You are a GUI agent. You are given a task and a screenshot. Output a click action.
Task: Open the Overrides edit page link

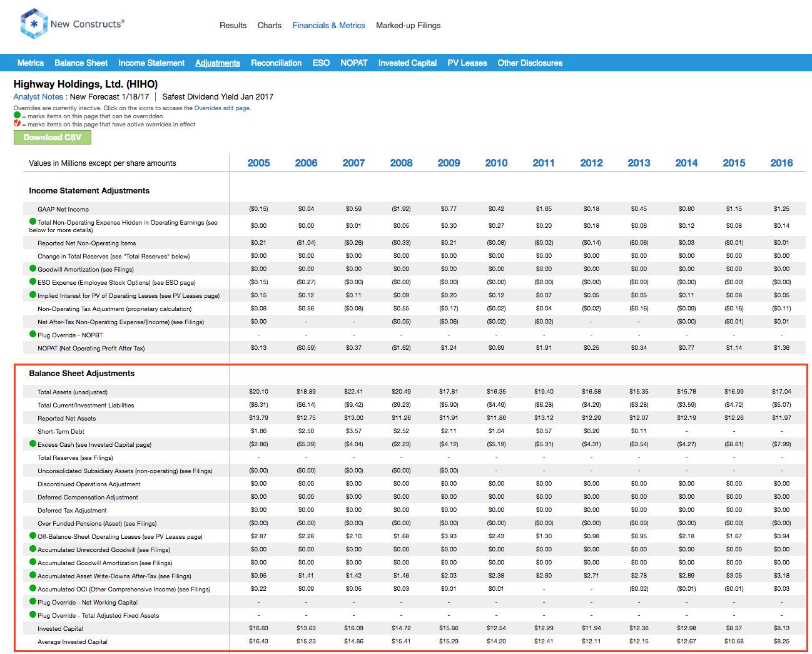tap(221, 108)
